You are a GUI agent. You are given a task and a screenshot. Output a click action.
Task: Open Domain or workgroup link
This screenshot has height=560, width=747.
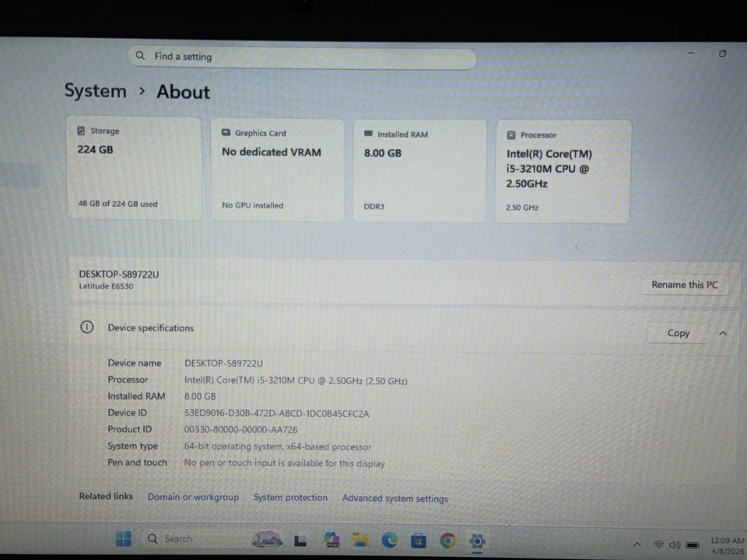(x=193, y=497)
